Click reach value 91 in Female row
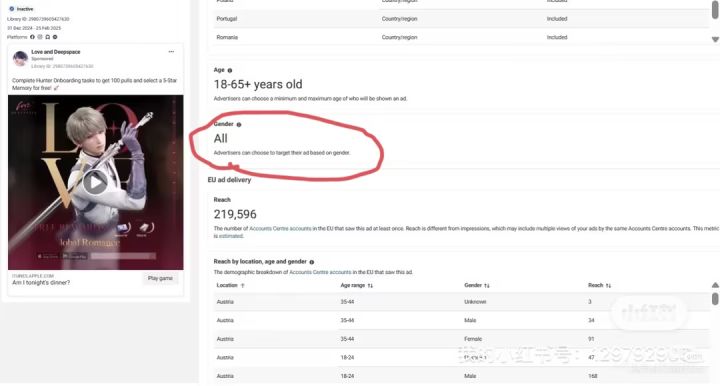Viewport: 720px width, 386px height. point(591,339)
